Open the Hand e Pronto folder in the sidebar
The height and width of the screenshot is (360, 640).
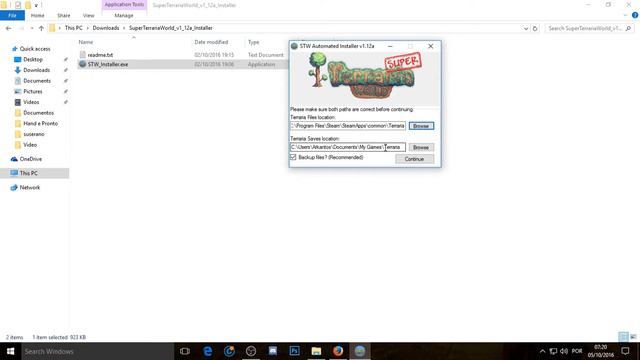tap(40, 123)
